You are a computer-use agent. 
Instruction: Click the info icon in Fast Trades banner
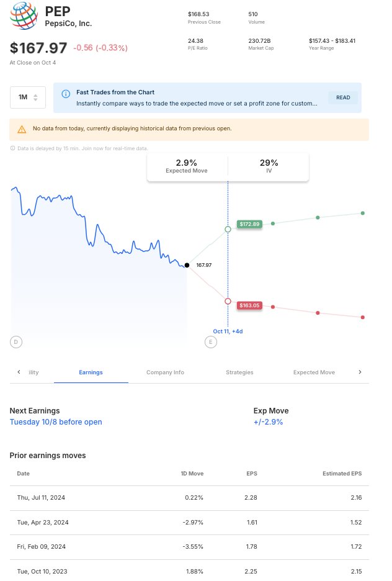point(66,94)
